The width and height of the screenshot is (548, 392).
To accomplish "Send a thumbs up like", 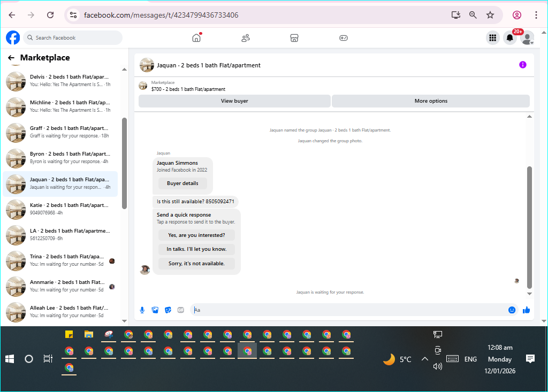I will tap(527, 310).
